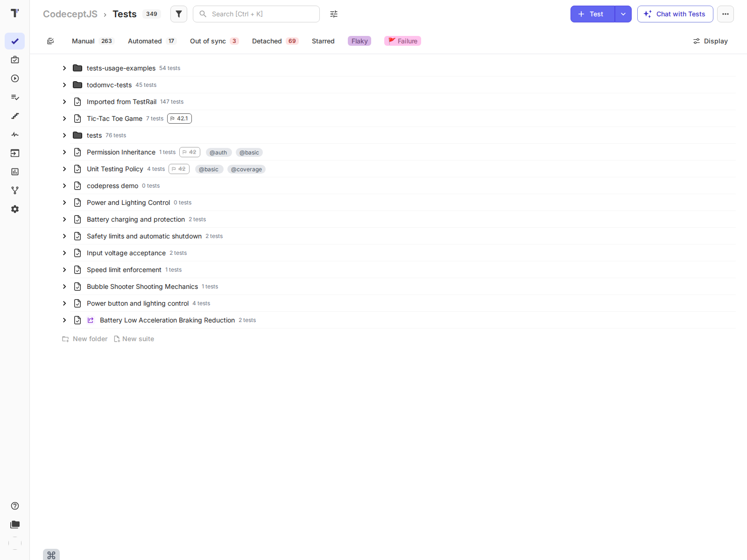The width and height of the screenshot is (747, 560).
Task: Focus the Search tests field
Action: [256, 14]
